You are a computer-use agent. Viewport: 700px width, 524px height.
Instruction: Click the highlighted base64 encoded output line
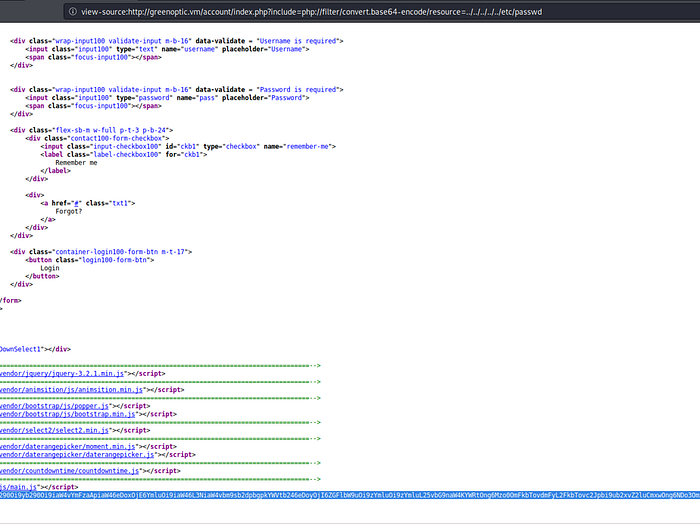tap(350, 495)
